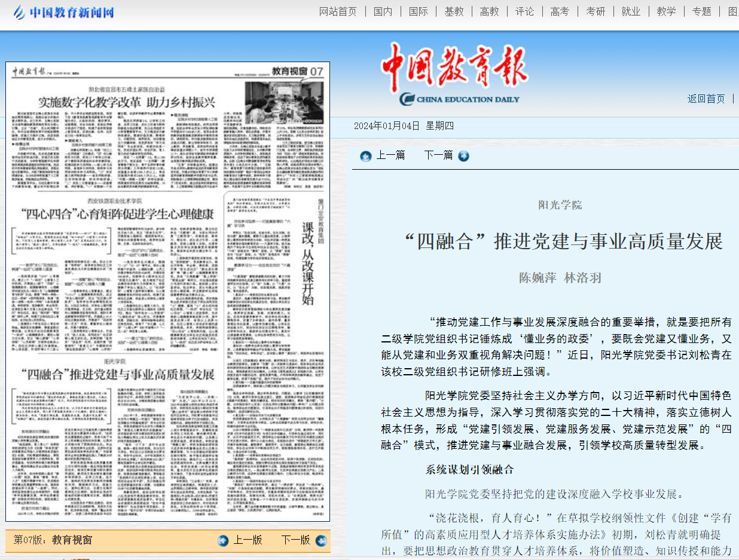Click the previous page (上一版) arrow icon
The height and width of the screenshot is (560, 739).
[223, 540]
